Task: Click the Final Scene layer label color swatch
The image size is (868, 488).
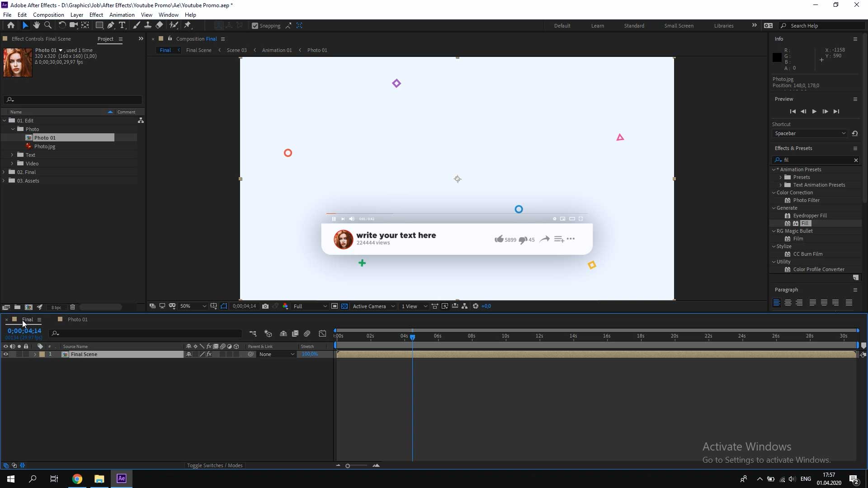Action: pos(42,354)
